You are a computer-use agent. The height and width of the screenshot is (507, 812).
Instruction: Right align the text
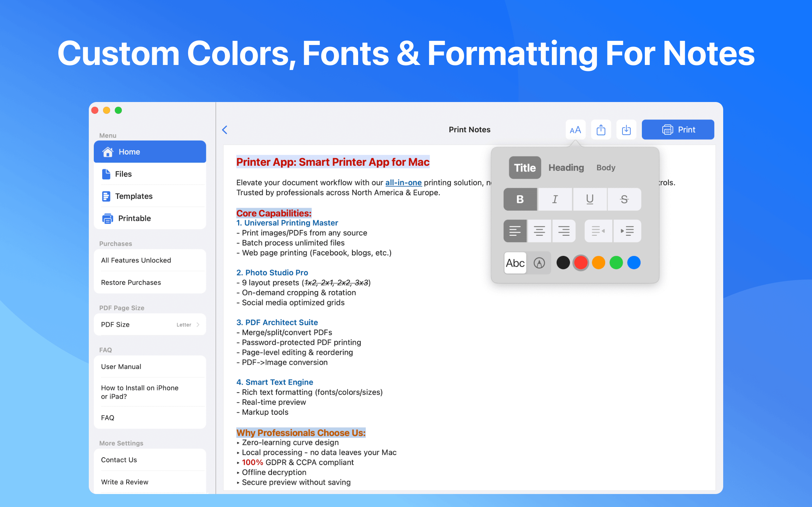(564, 231)
